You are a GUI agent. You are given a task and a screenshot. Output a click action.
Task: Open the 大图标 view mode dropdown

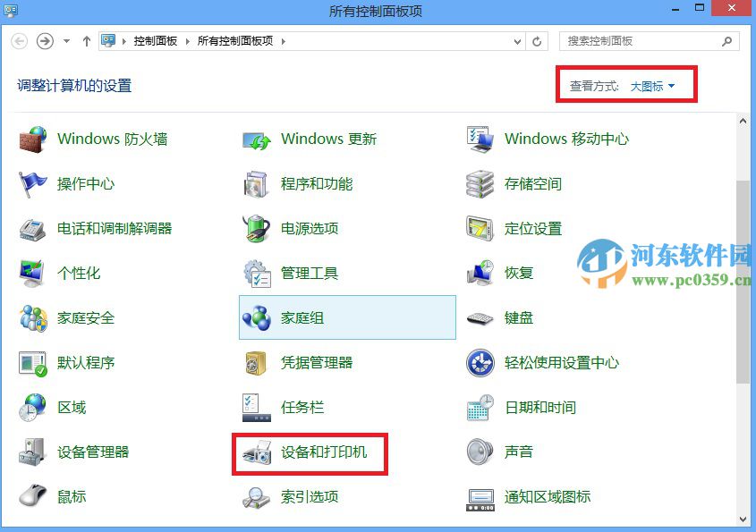[x=649, y=83]
